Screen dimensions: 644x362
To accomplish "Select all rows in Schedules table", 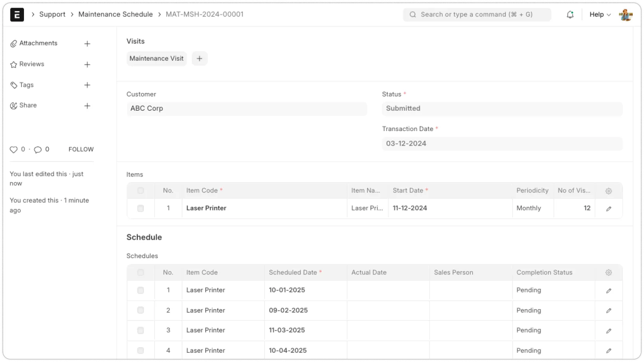I will point(140,272).
